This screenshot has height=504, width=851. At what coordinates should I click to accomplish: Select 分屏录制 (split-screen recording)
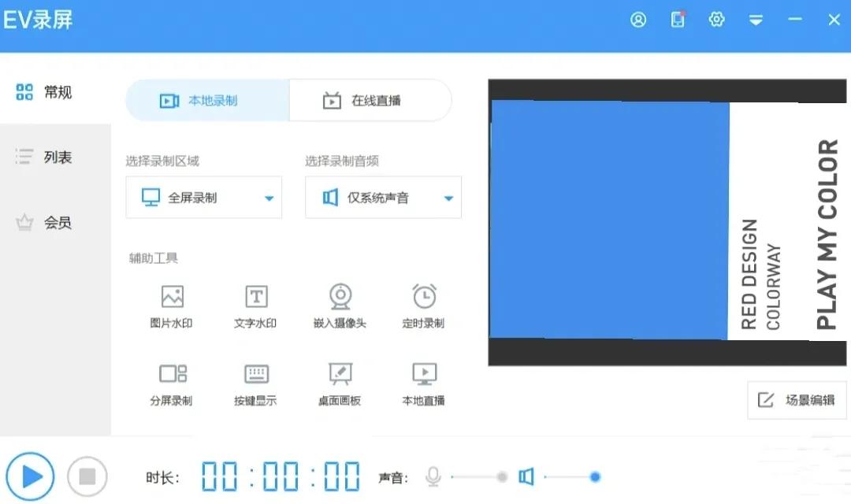(x=172, y=384)
